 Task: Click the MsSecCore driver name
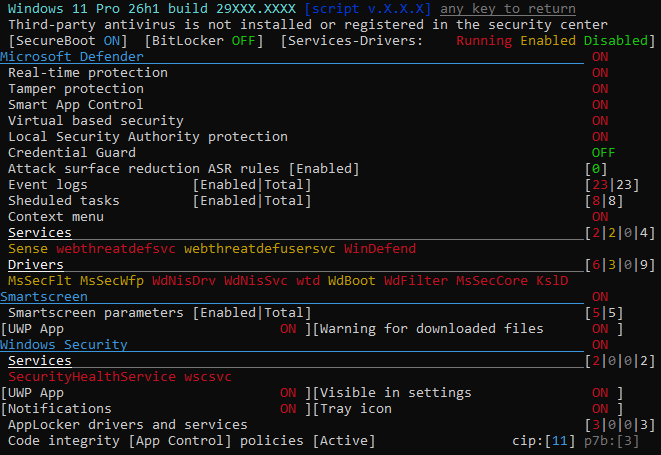(x=492, y=281)
